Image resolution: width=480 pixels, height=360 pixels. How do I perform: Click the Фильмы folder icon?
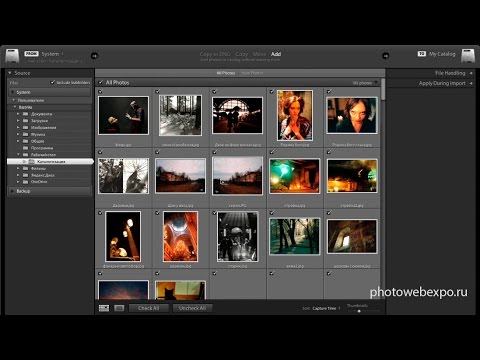[x=25, y=168]
